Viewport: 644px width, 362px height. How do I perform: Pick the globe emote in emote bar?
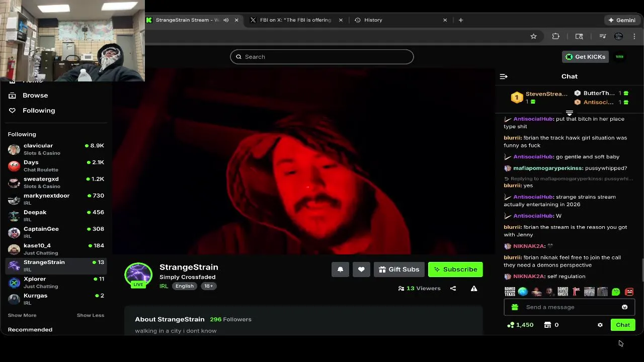pos(523,292)
